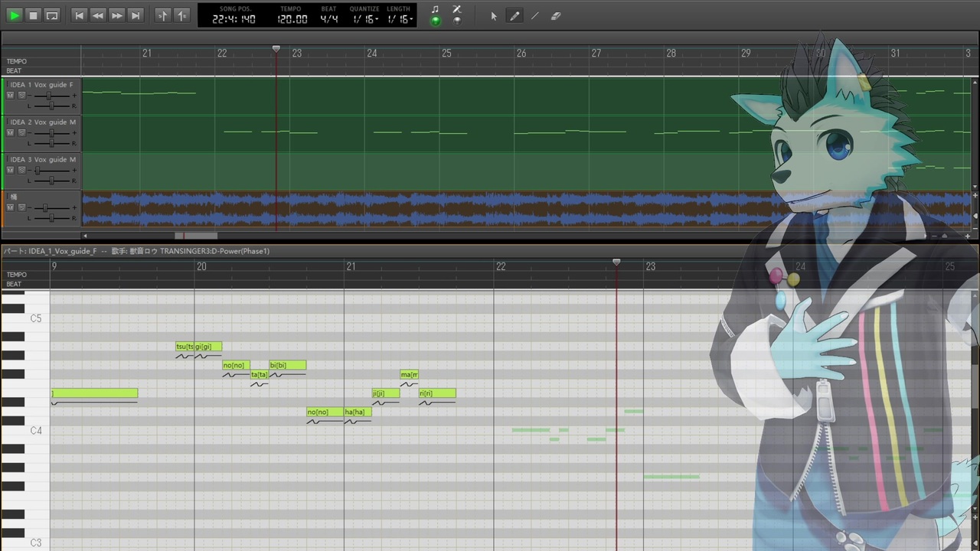Start playback with the green play button

[15, 15]
